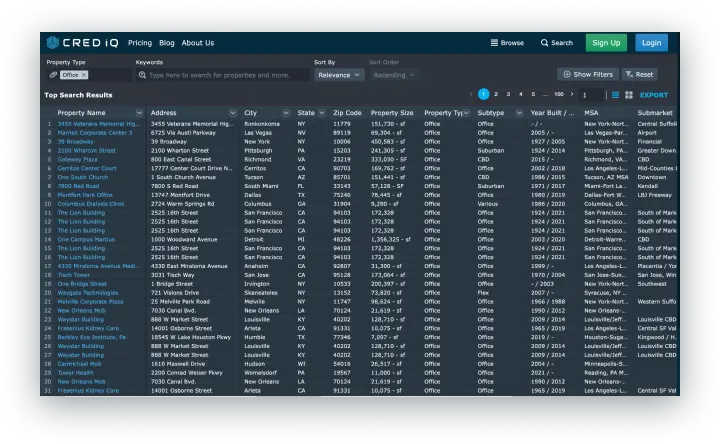Open Cerritos Center Court property link
Viewport: 720px width, 444px height.
[87, 168]
